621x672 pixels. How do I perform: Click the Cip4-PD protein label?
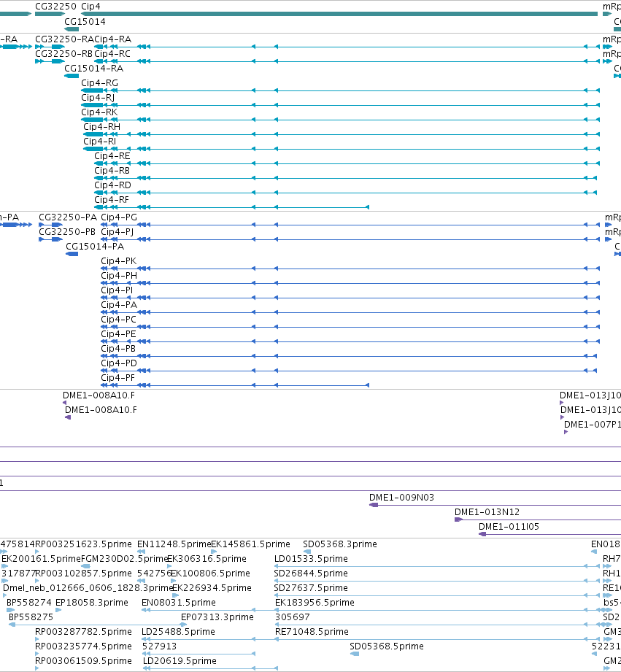click(119, 363)
